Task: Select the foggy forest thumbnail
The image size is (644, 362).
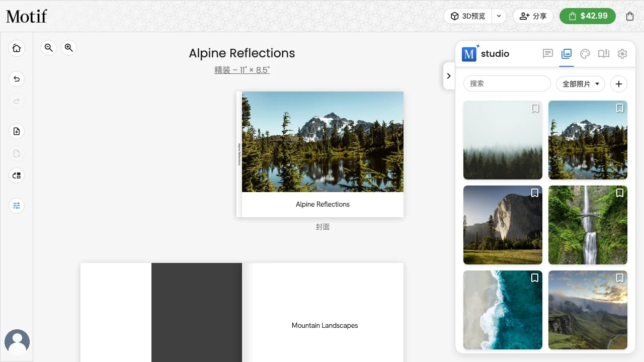Action: 503,140
